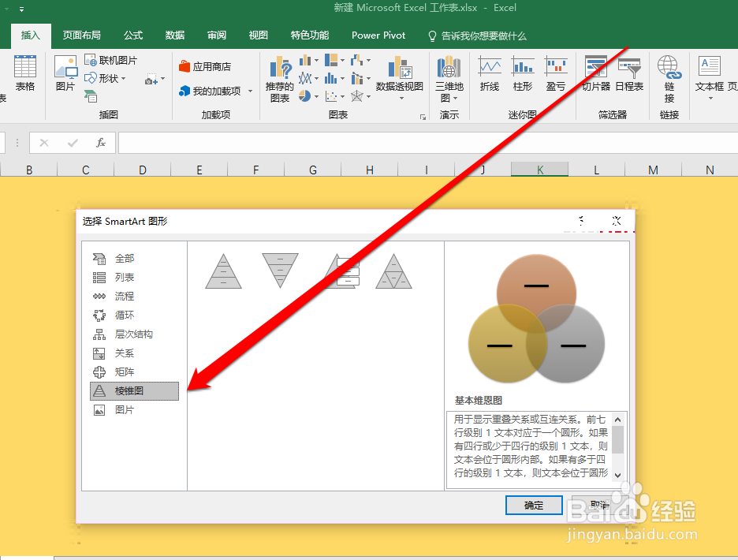Screen dimensions: 738x560
Task: Select 流程 category in SmartArt dialog
Action: pyautogui.click(x=134, y=297)
